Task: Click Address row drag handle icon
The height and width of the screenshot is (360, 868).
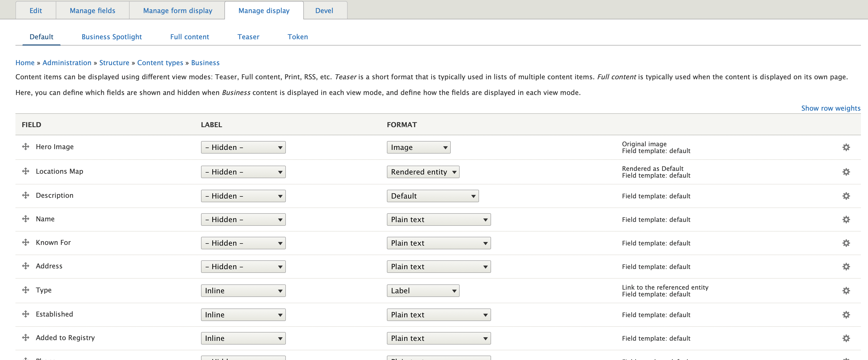Action: (x=26, y=266)
